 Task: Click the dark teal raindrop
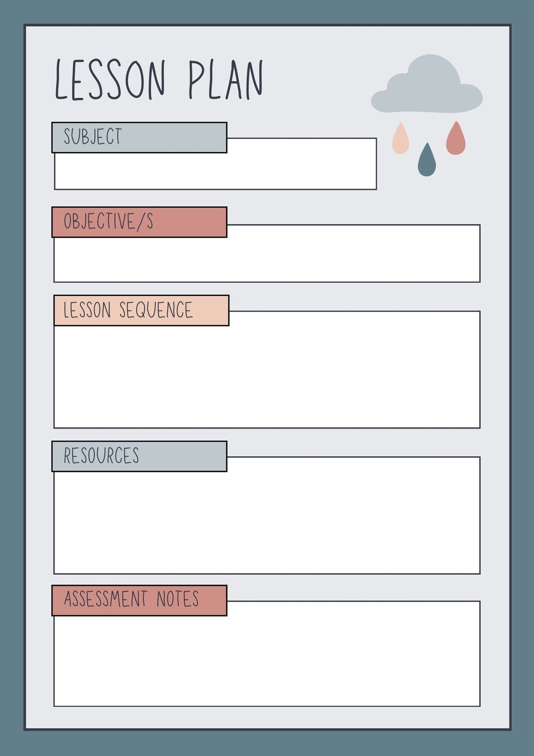tap(427, 162)
